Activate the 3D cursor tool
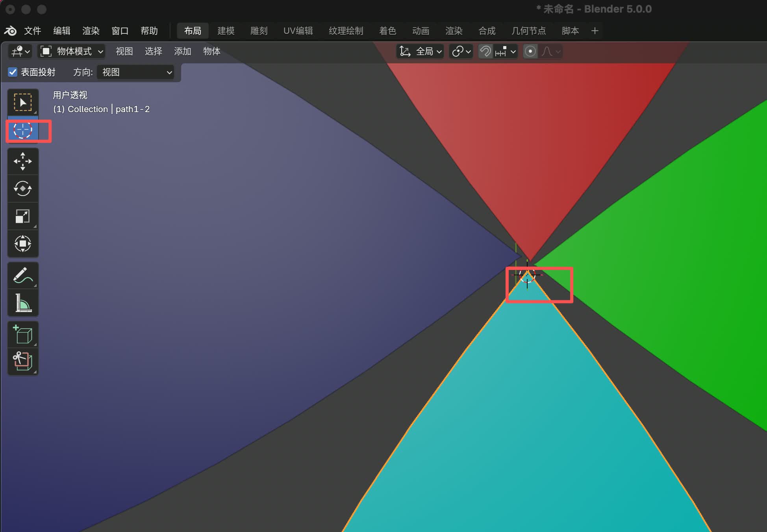 23,130
